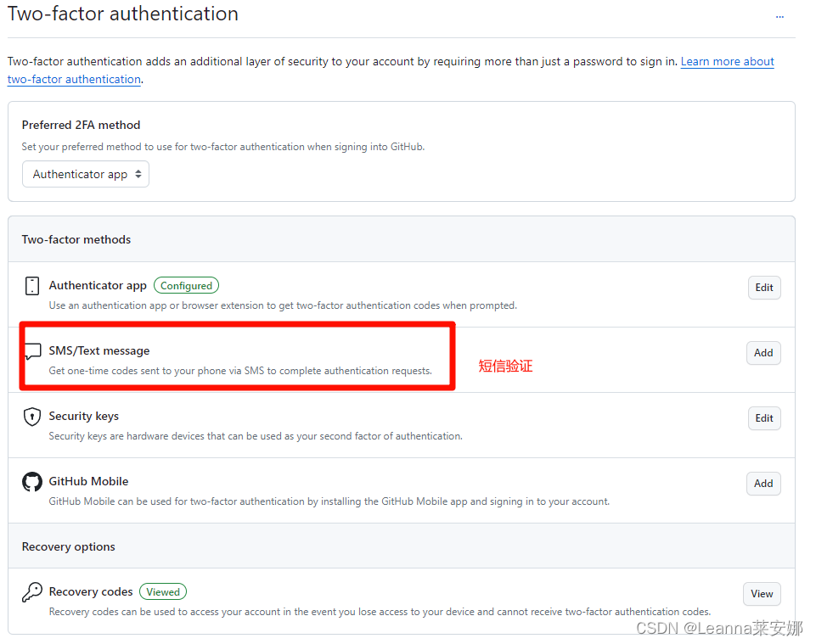Click the 'Recovery options' section header
Viewport: 816px width, 644px height.
[x=68, y=546]
